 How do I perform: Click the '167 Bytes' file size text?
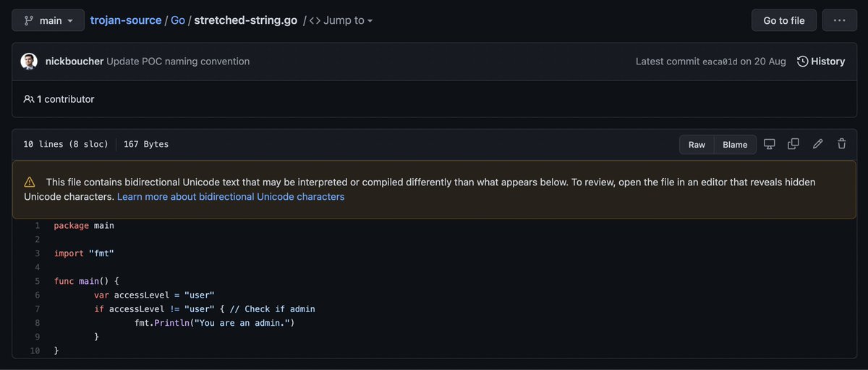146,144
